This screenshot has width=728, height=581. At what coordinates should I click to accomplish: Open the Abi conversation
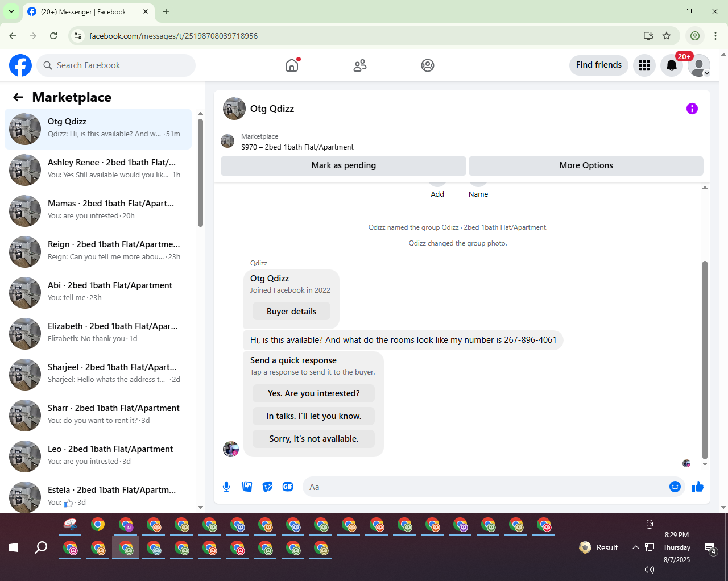(98, 293)
